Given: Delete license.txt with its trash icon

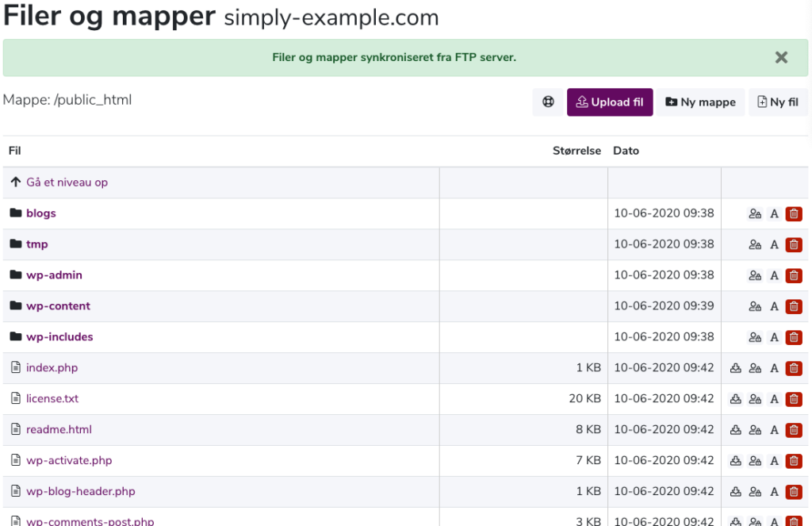Looking at the screenshot, I should (794, 399).
